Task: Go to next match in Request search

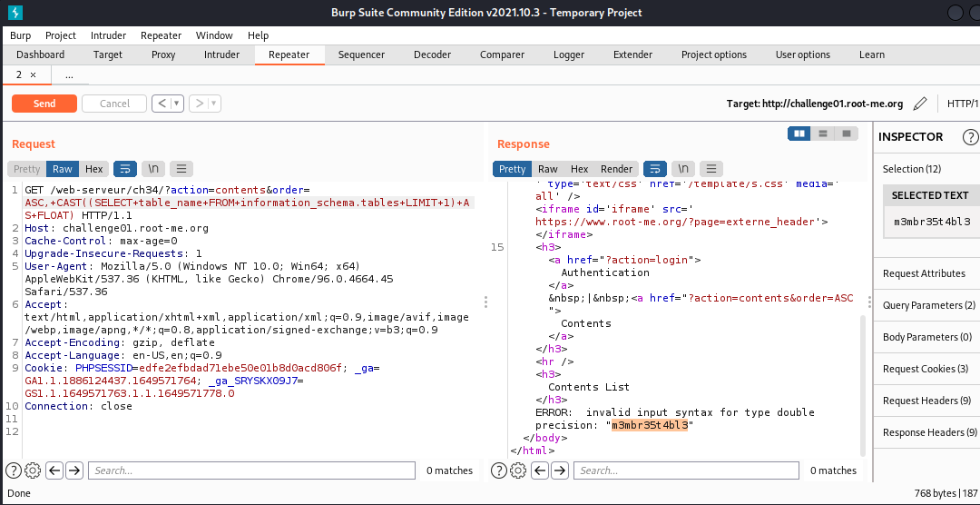Action: (x=74, y=470)
